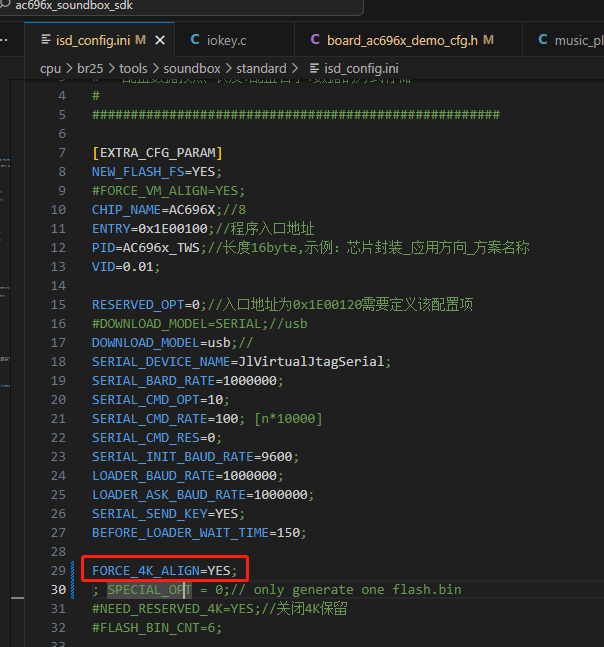Click the purple C icon on board_ac696x_demo_cfg.h tab
Image resolution: width=604 pixels, height=647 pixels.
(x=315, y=40)
